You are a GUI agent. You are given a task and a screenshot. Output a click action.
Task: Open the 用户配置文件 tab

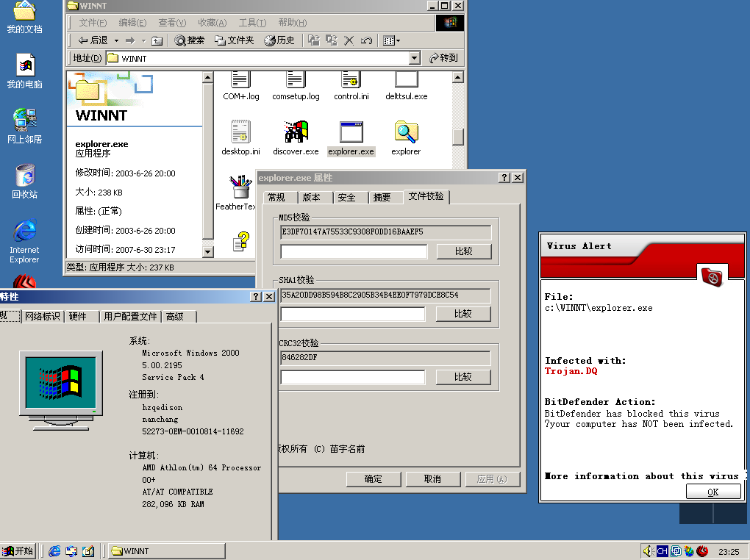click(x=130, y=316)
